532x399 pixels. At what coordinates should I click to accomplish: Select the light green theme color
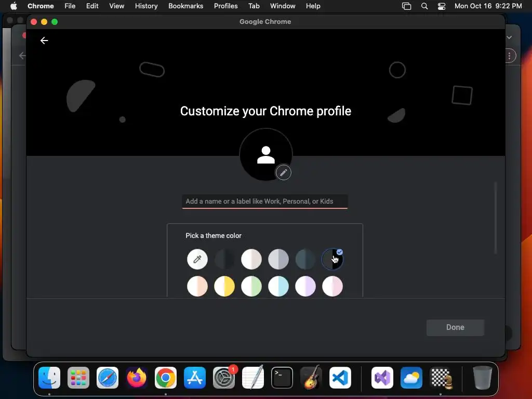click(251, 286)
